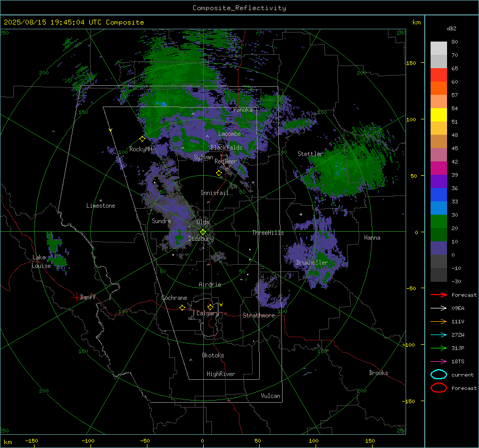Select the Hanna town label
This screenshot has height=448, width=479.
click(372, 238)
